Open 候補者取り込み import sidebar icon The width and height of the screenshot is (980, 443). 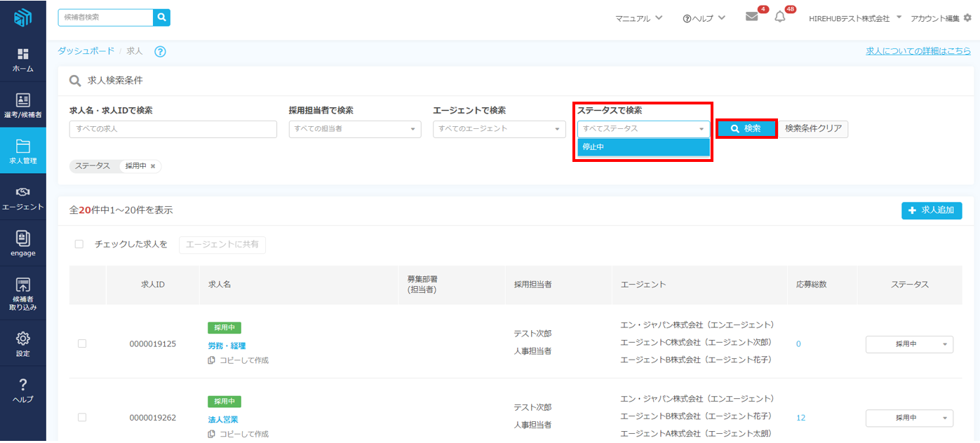tap(23, 292)
